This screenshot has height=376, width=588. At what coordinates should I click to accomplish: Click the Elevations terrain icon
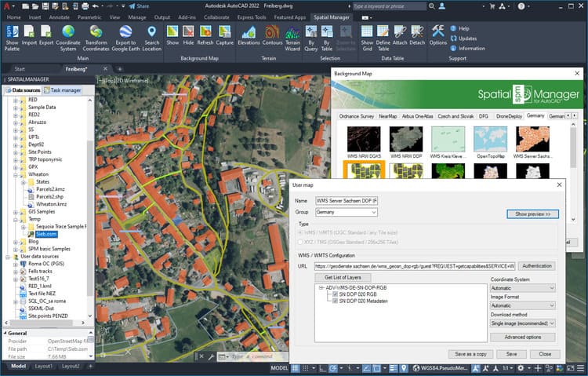click(249, 36)
